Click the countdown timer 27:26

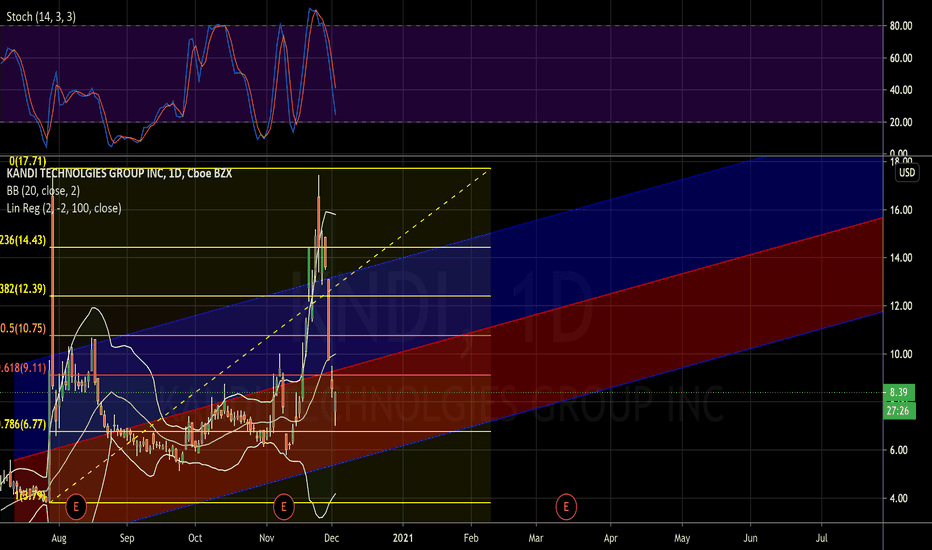(899, 411)
